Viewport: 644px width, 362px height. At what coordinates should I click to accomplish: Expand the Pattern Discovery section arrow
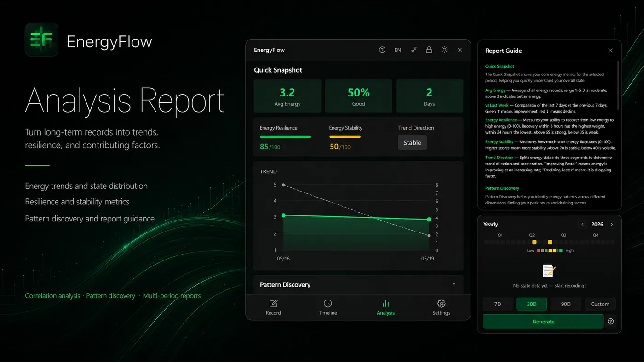click(x=454, y=285)
